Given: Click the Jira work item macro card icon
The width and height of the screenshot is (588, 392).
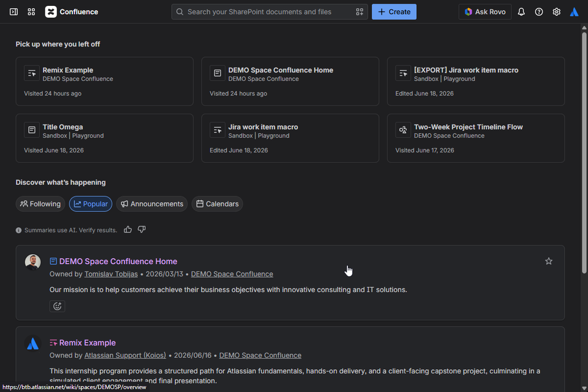Looking at the screenshot, I should (x=218, y=130).
